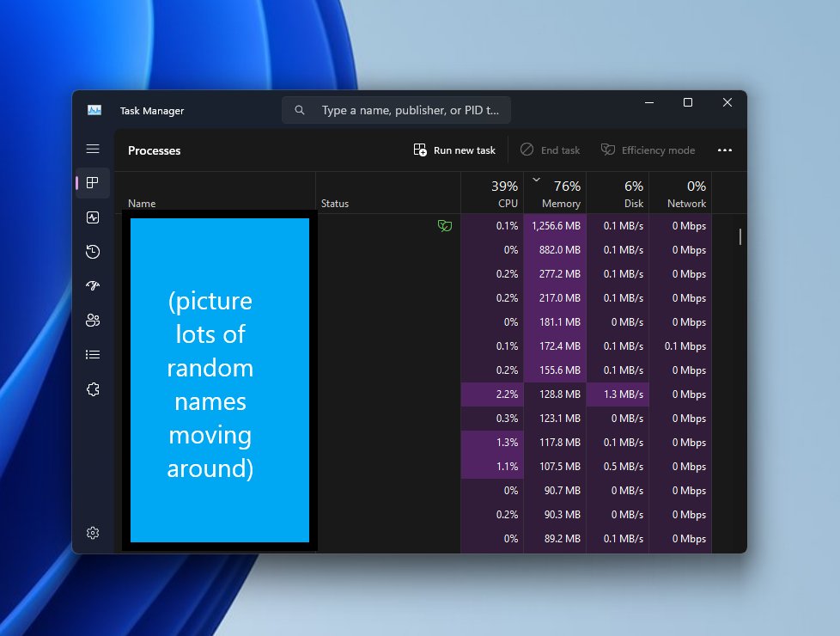Select the 90.7 MB memory cell
Screen dimensions: 840x636
[x=555, y=491]
